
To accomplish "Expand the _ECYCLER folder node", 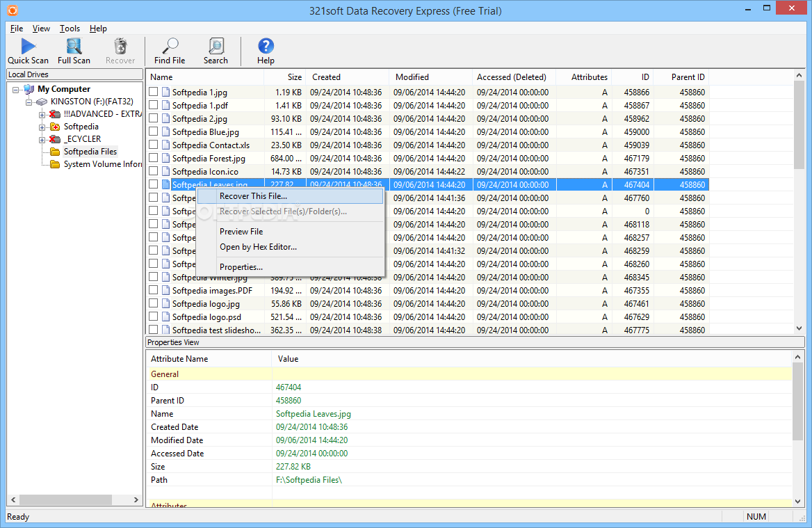I will 42,139.
